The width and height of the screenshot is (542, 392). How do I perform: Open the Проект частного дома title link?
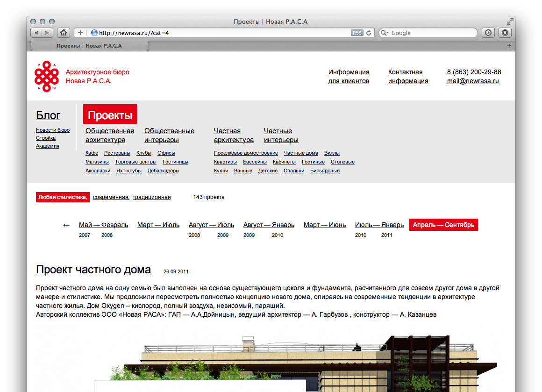93,270
